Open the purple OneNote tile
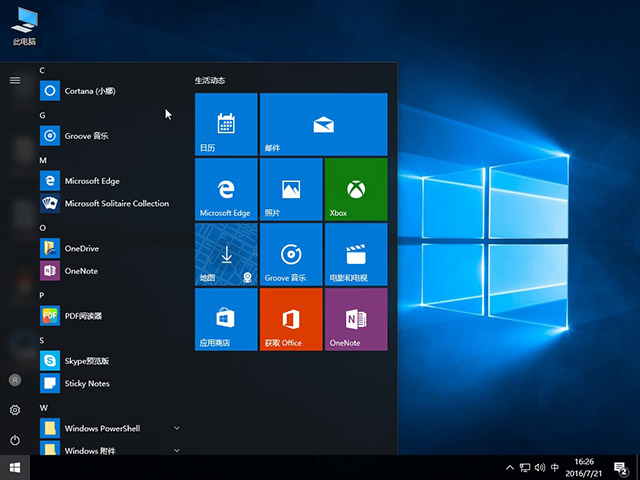Image resolution: width=640 pixels, height=480 pixels. pyautogui.click(x=355, y=319)
